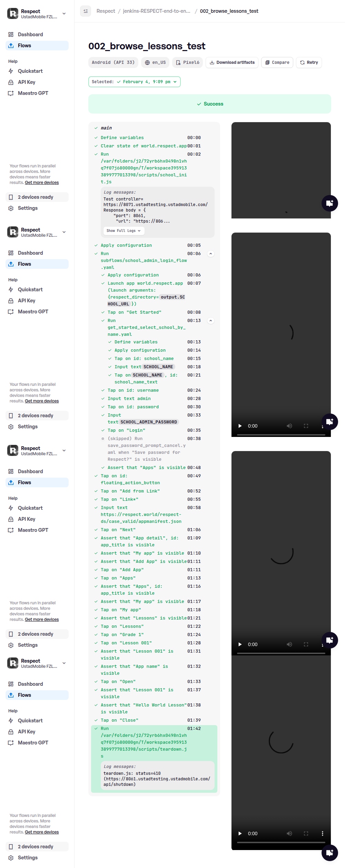Click the checkmark beside the main flow

click(x=96, y=128)
